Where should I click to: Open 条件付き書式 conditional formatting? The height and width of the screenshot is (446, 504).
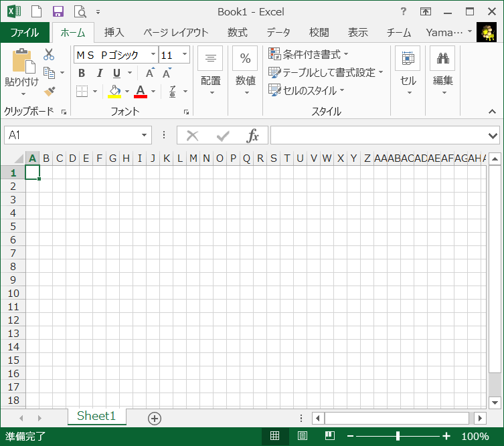[309, 54]
